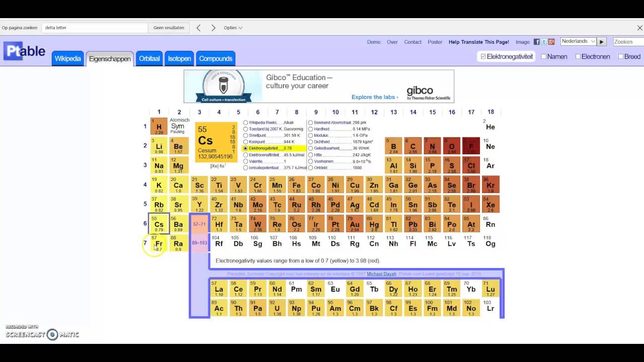Uncheck the Elektronegativiteit checkbox

click(484, 57)
